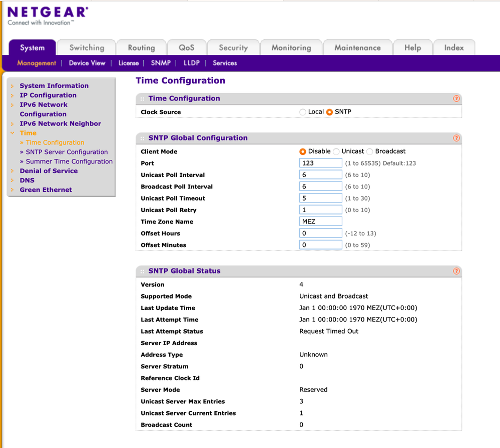Open help for SNTP Global Configuration
500x448 pixels.
(x=456, y=138)
